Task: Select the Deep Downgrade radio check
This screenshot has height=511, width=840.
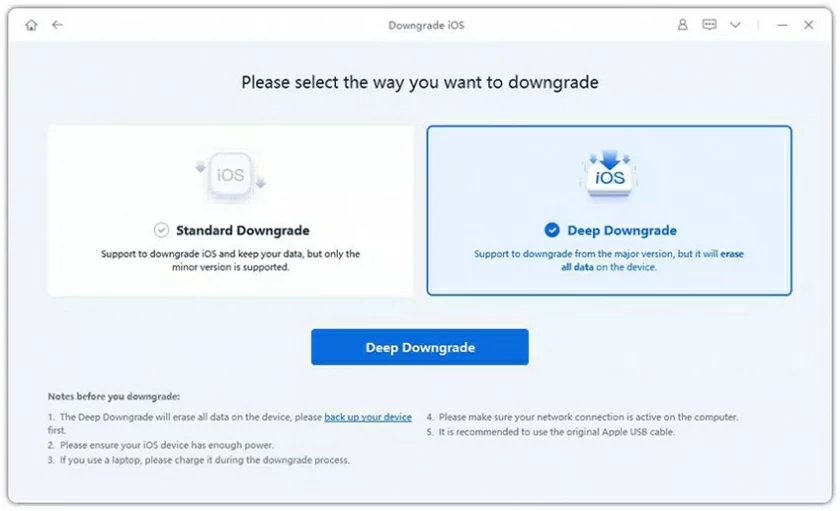Action: pyautogui.click(x=552, y=230)
